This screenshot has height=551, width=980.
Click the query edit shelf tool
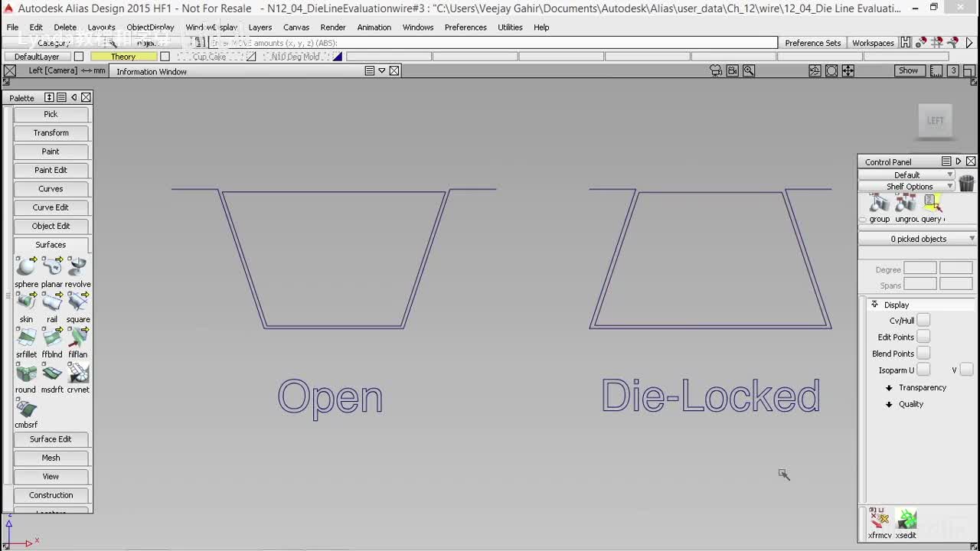pos(932,203)
